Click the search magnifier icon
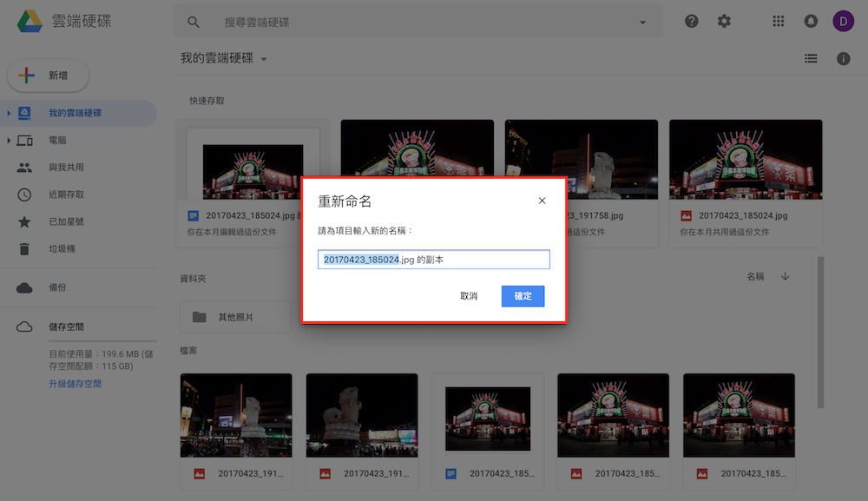This screenshot has height=501, width=868. [x=193, y=21]
